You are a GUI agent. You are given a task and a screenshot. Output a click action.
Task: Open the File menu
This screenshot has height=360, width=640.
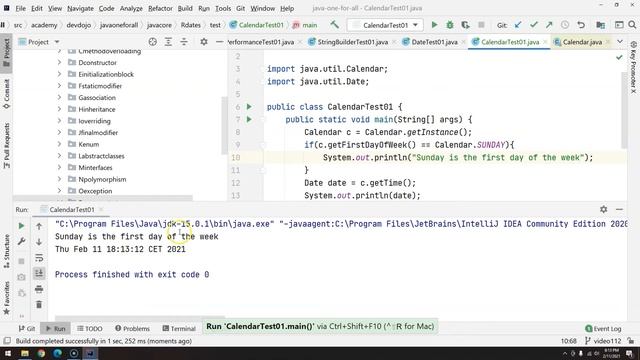20,8
